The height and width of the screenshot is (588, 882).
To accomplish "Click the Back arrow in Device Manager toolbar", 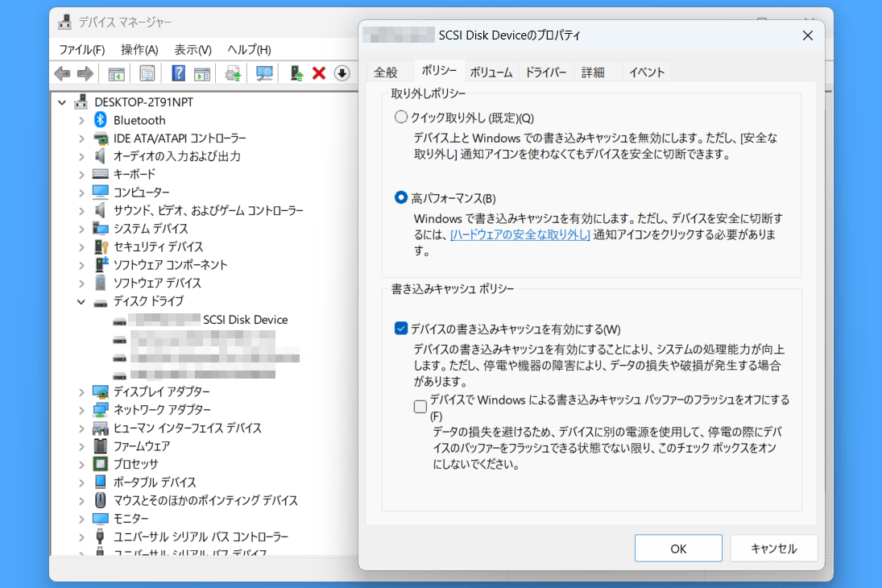I will pos(62,73).
